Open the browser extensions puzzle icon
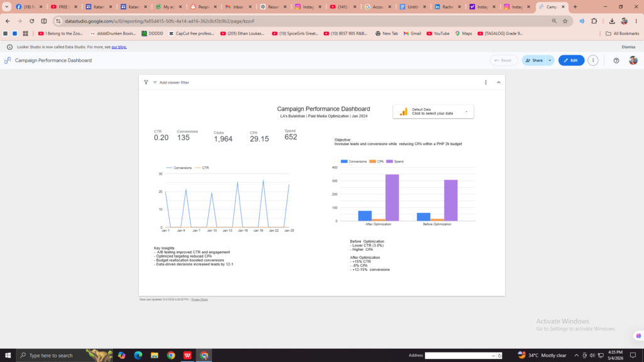Screen dimensions: 644x362 pos(594,21)
